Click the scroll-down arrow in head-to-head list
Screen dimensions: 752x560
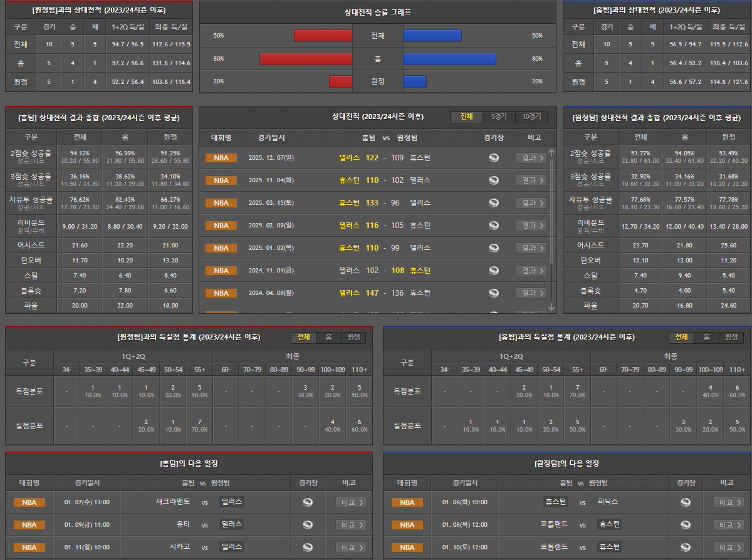tap(551, 307)
